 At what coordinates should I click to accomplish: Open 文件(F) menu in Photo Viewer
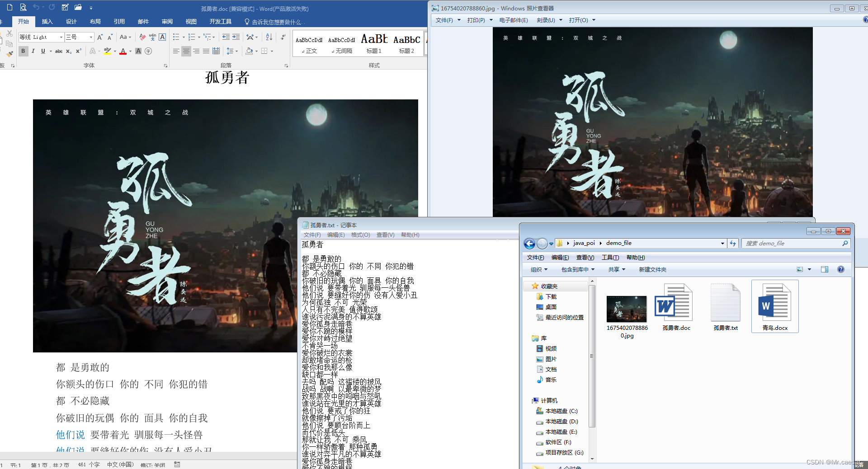click(448, 20)
